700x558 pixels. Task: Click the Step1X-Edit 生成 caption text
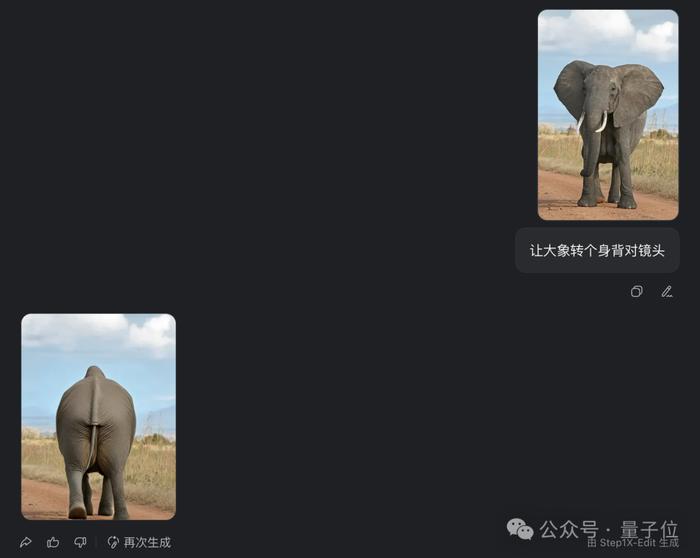pos(633,543)
